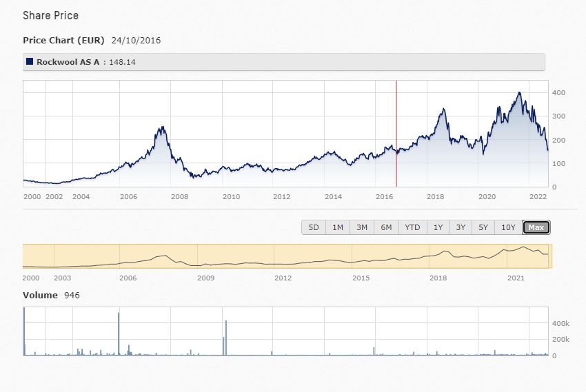Image resolution: width=586 pixels, height=392 pixels.
Task: Click the 200k volume axis label
Action: (x=560, y=340)
